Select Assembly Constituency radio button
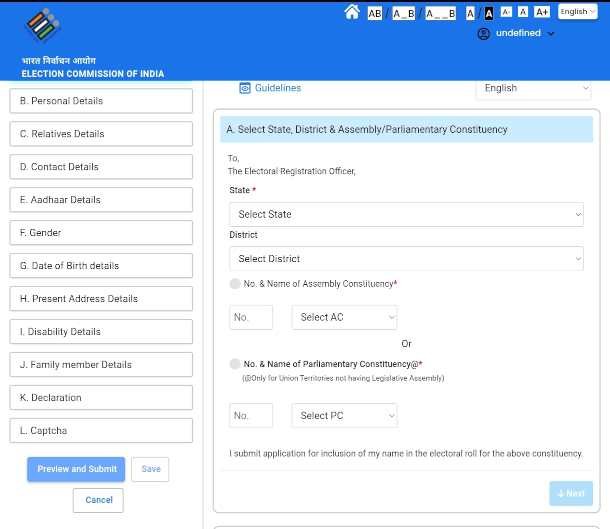The height and width of the screenshot is (529, 610). [x=235, y=284]
